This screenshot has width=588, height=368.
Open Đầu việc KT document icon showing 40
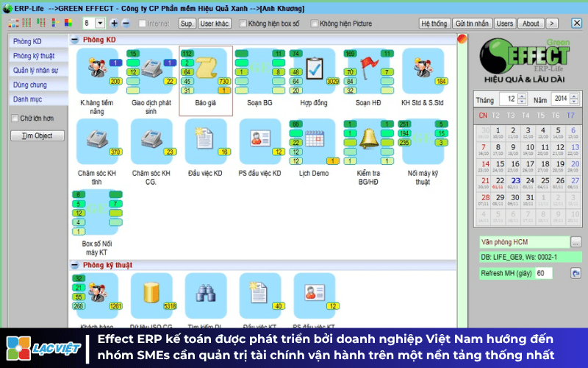click(x=259, y=296)
